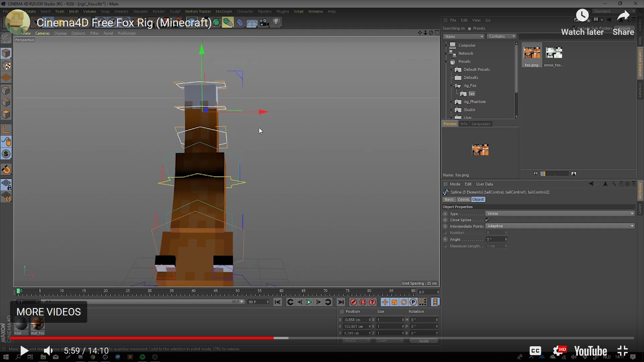Open Intermediate Points Adaptive dropdown
644x362 pixels.
pos(560,226)
